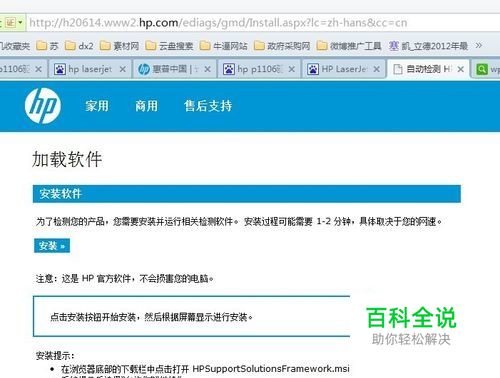Click the 安装提示： label
The height and width of the screenshot is (378, 500).
(x=55, y=356)
